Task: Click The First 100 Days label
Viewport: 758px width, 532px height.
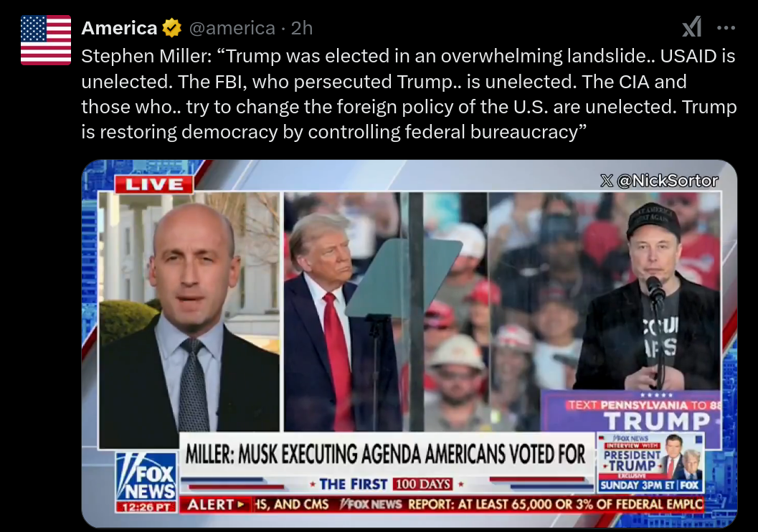Action: point(385,484)
